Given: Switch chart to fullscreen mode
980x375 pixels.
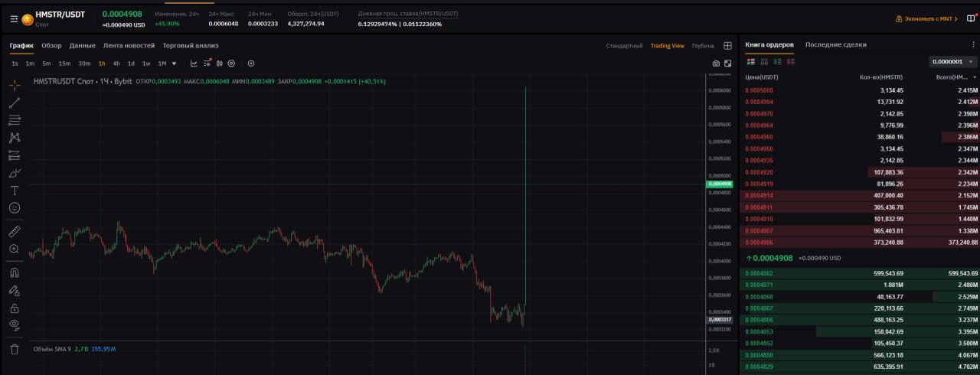Looking at the screenshot, I should [x=727, y=64].
